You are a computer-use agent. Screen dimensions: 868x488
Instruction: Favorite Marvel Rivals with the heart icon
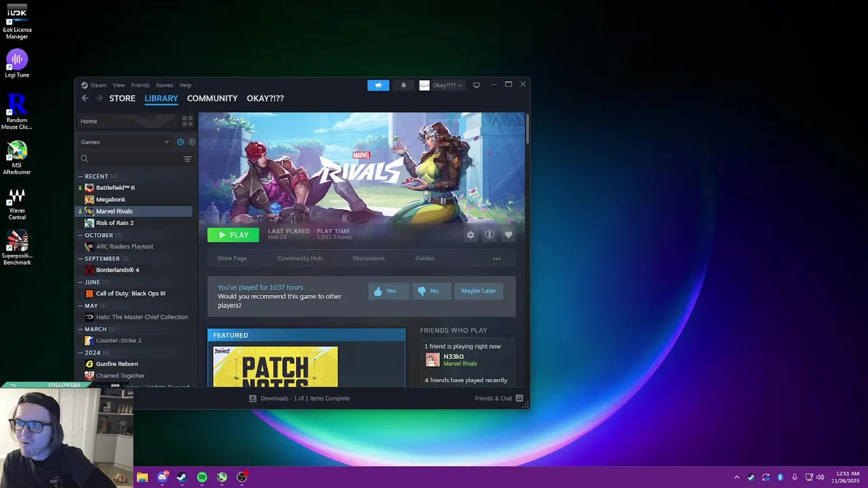tap(508, 235)
